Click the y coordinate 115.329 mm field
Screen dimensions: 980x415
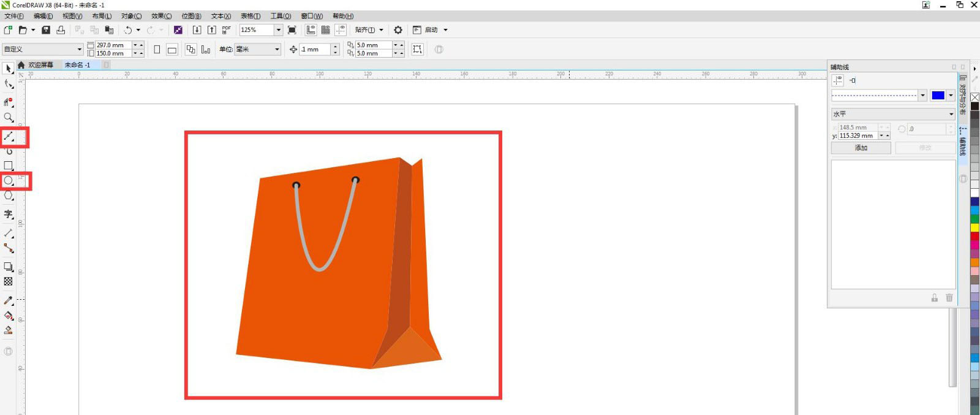(859, 136)
